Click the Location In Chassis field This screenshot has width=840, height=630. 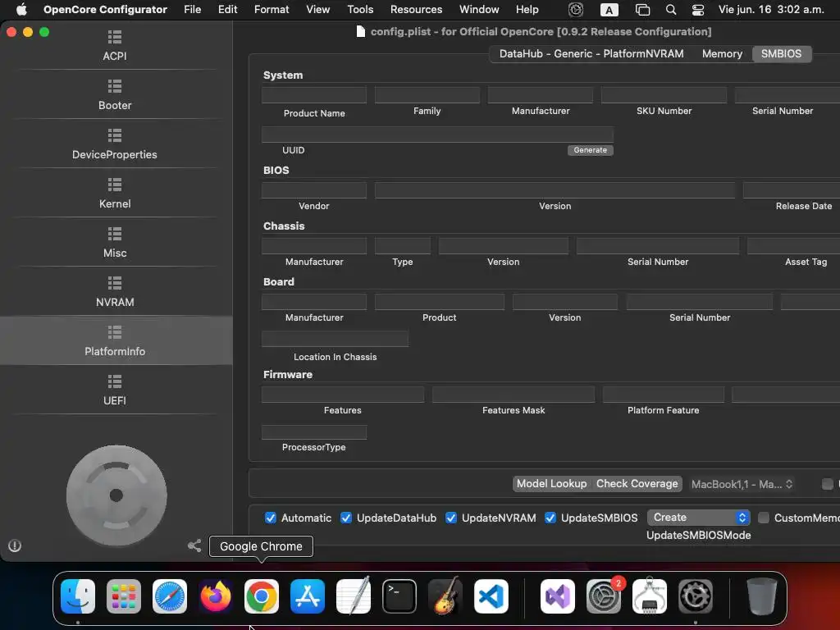tap(335, 339)
